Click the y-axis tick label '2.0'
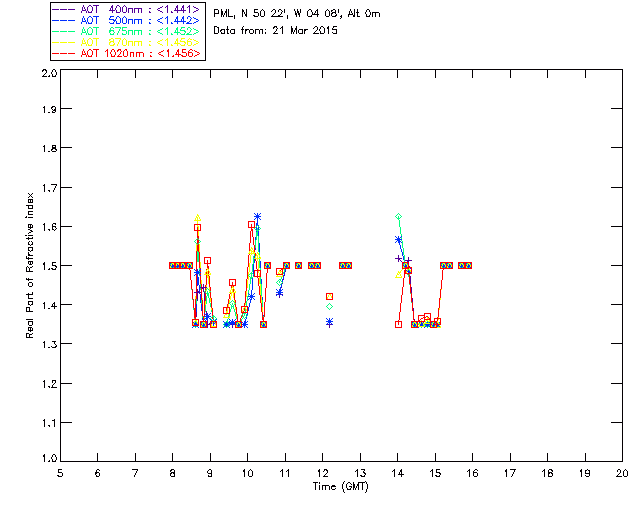Image resolution: width=640 pixels, height=512 pixels. [x=49, y=73]
